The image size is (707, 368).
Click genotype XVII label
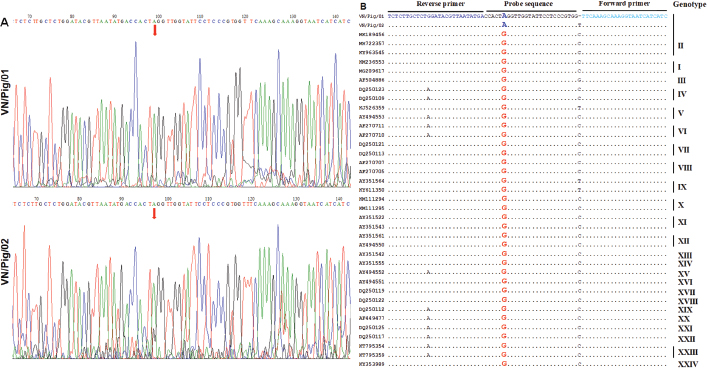[686, 292]
